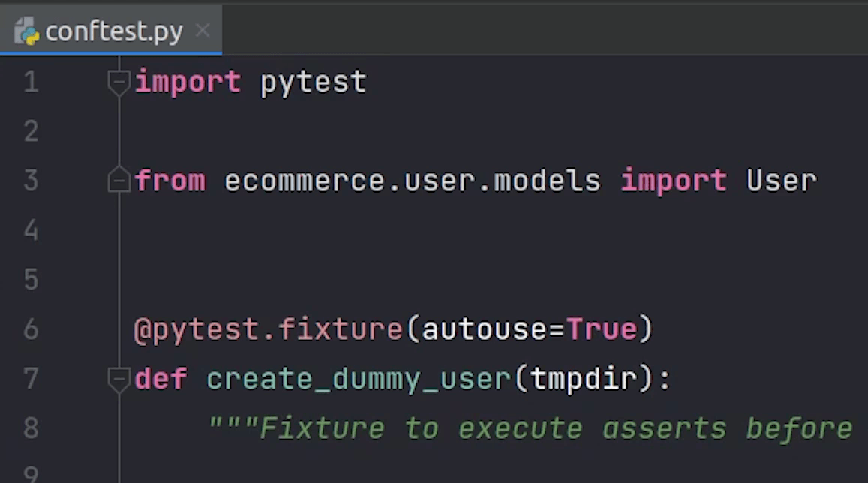Click line number 1 in the gutter
This screenshot has height=483, width=868.
(31, 82)
